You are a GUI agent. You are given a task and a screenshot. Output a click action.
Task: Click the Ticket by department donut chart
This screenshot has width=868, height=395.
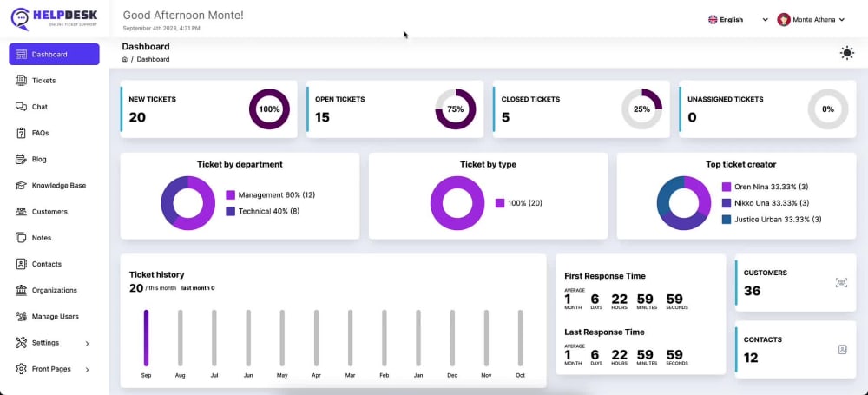pyautogui.click(x=187, y=203)
